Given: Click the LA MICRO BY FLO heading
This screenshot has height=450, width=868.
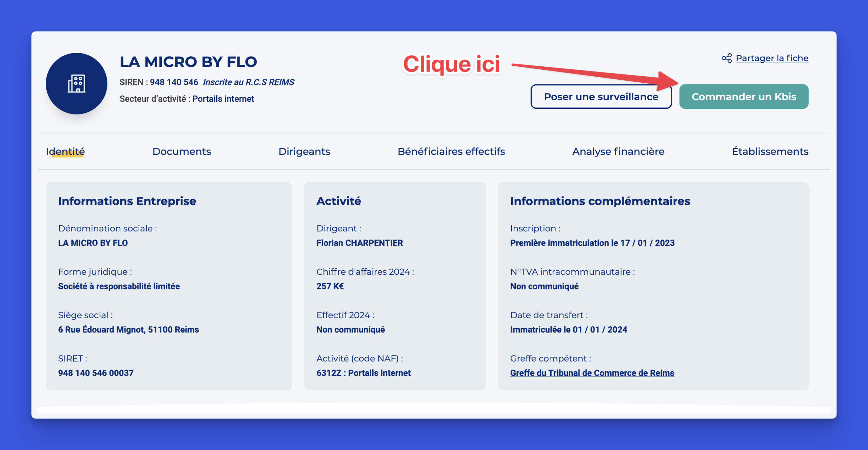Looking at the screenshot, I should click(x=189, y=62).
